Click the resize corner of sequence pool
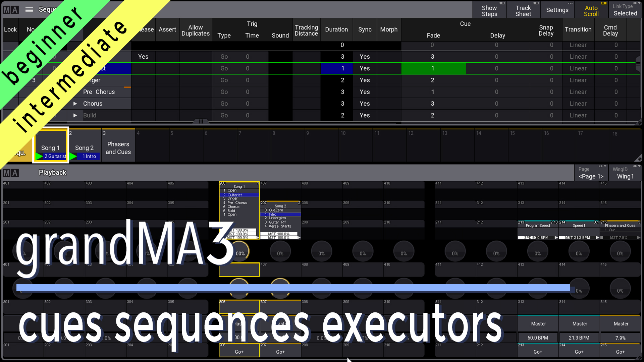Screen dimensions: 644x362 coord(639,159)
